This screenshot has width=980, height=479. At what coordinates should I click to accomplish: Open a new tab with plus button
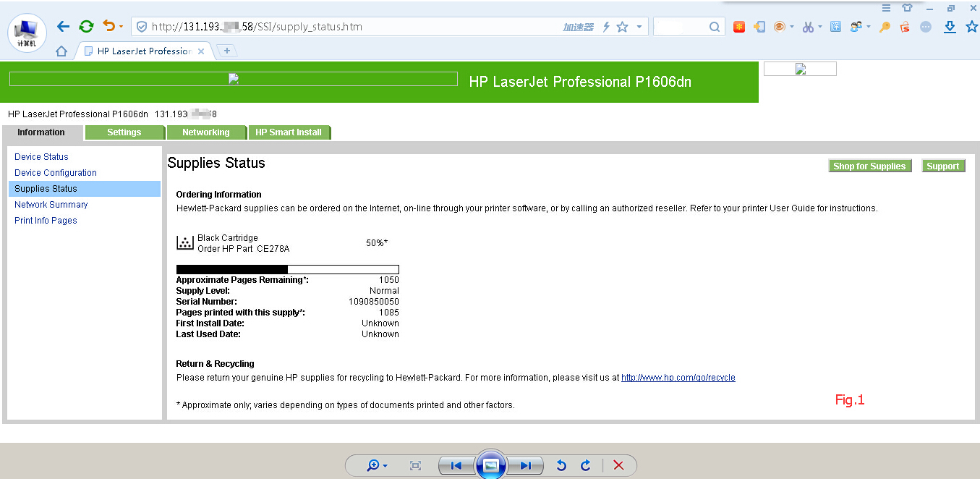point(227,51)
